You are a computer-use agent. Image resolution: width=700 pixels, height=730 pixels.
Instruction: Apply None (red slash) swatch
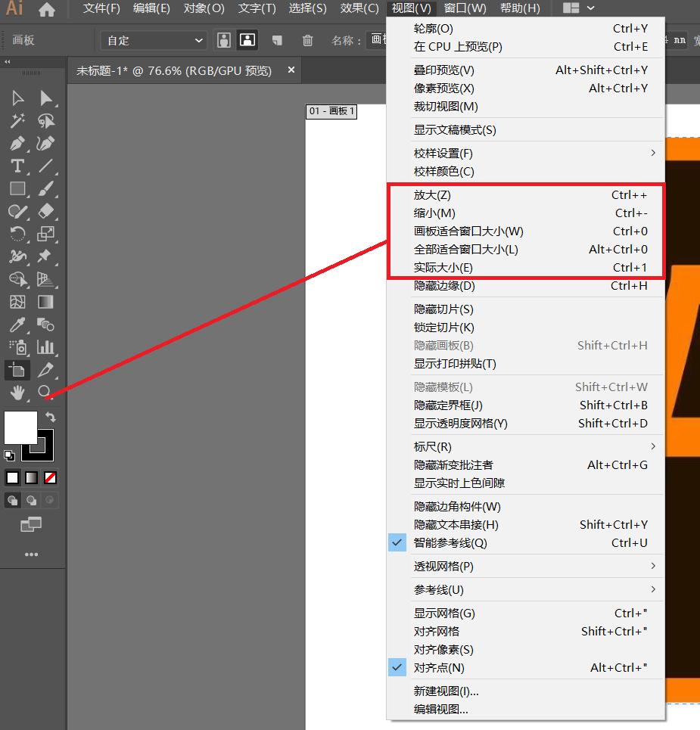click(x=50, y=477)
